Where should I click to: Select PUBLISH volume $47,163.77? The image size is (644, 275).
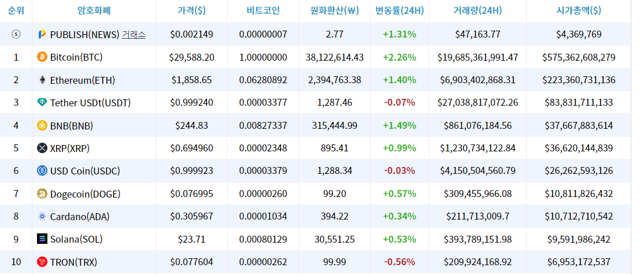478,35
